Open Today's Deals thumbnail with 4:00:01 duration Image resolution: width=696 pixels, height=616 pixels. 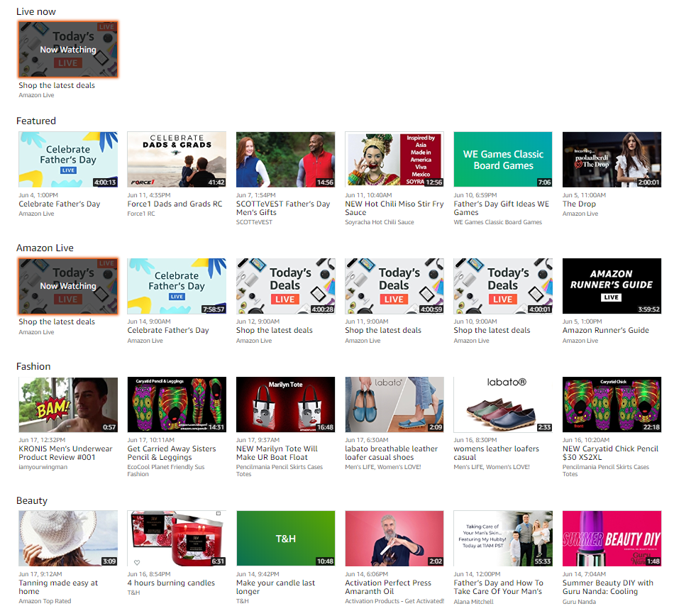coord(503,286)
